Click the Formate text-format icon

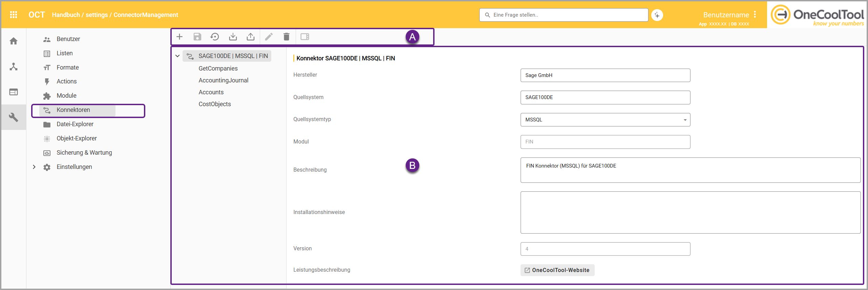47,68
